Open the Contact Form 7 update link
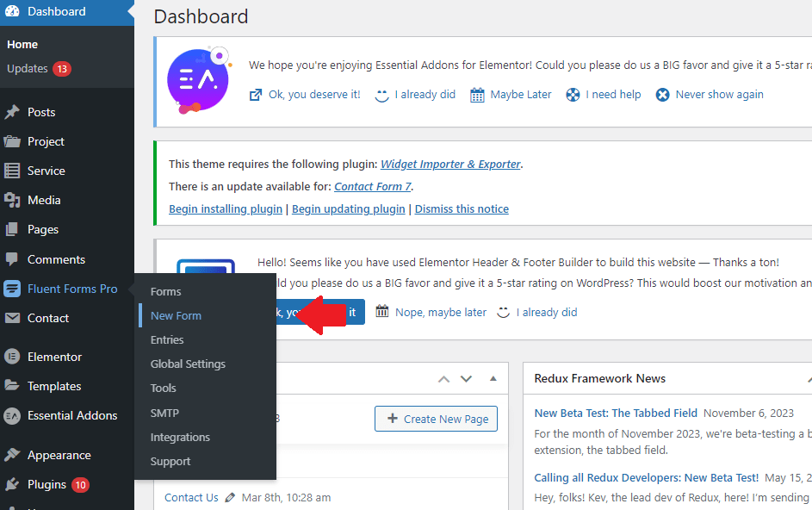This screenshot has width=812, height=510. (373, 187)
